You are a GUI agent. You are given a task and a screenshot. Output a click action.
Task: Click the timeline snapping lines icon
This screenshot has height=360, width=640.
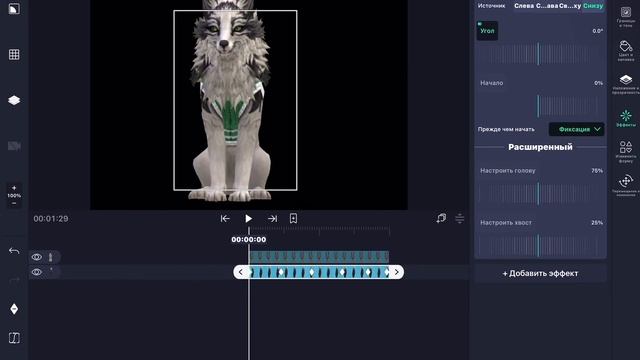click(460, 218)
